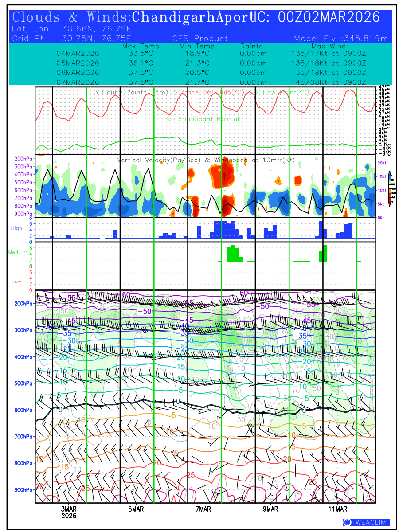Click the 'Low' cloud panel label
This screenshot has height=532, width=399.
(16, 281)
